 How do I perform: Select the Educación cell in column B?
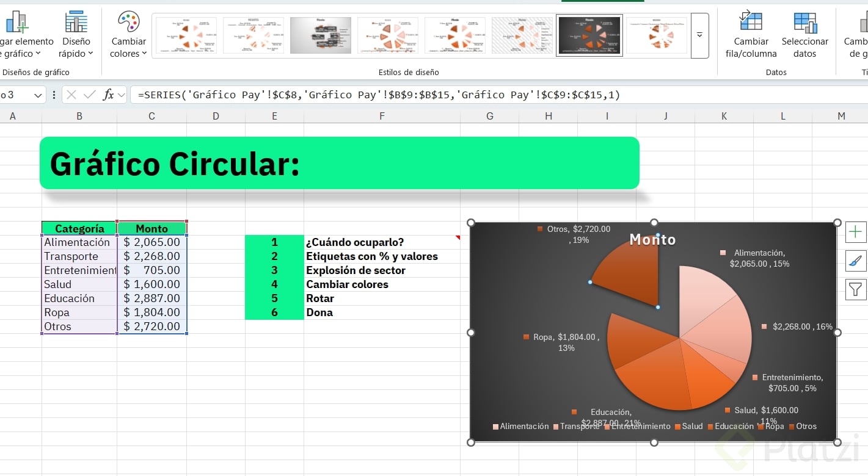tap(79, 298)
